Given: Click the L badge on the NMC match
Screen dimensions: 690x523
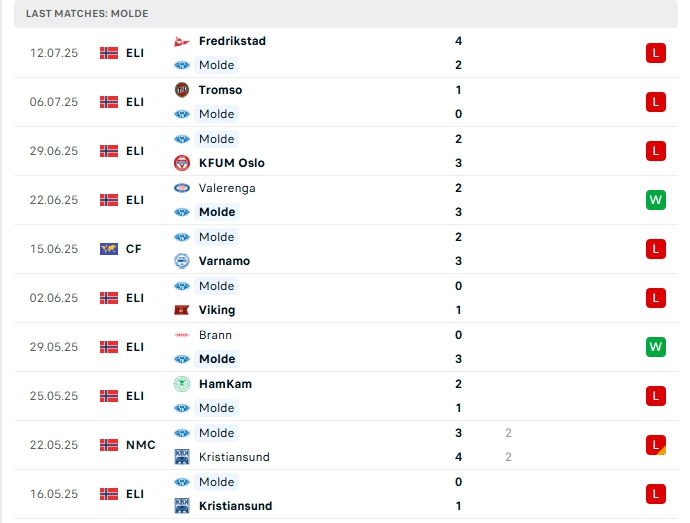Looking at the screenshot, I should [656, 445].
